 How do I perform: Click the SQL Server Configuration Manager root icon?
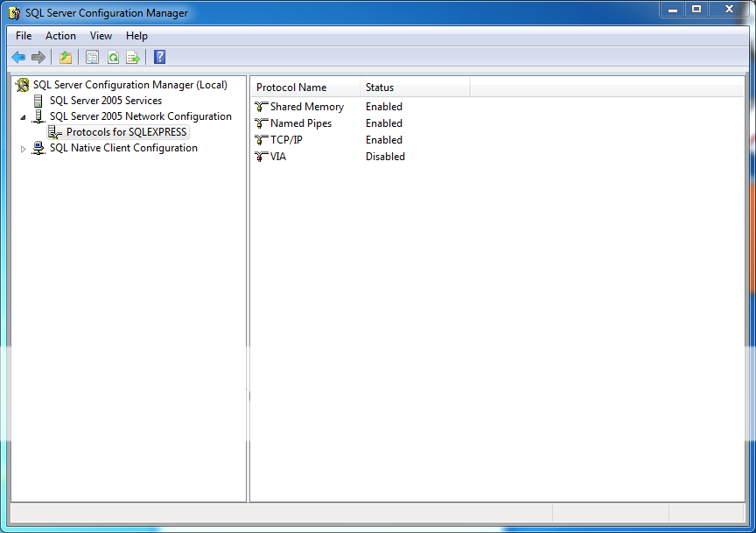click(x=22, y=85)
